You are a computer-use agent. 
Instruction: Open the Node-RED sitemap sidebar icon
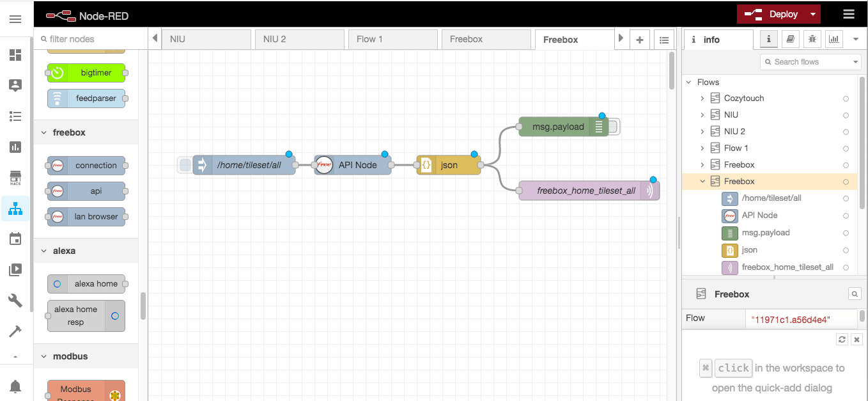pyautogui.click(x=15, y=208)
